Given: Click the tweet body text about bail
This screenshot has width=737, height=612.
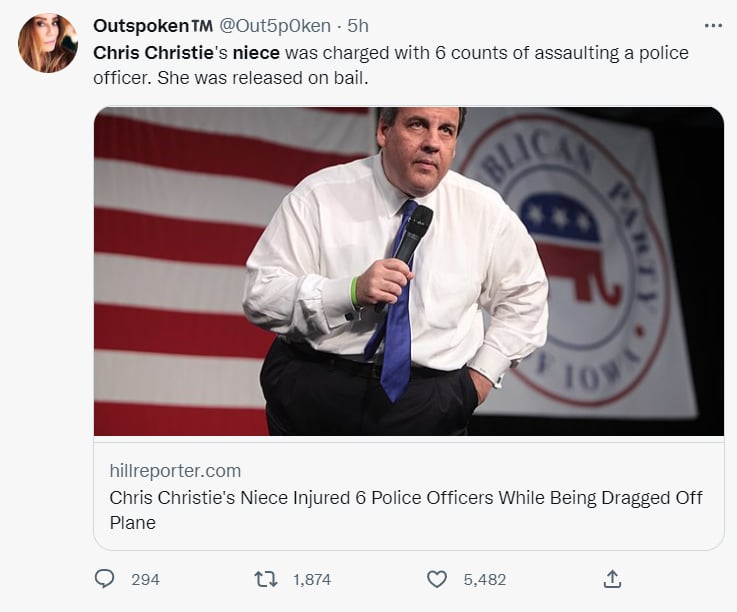Looking at the screenshot, I should pos(391,65).
